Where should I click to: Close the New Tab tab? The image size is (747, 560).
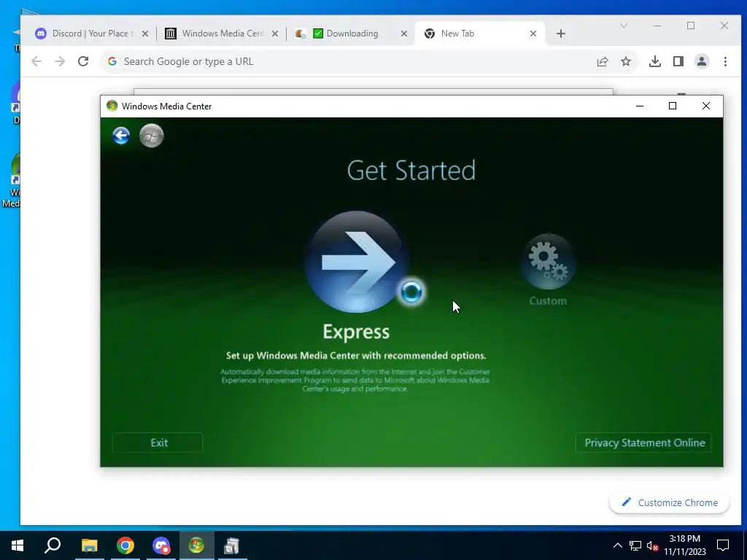coord(533,34)
